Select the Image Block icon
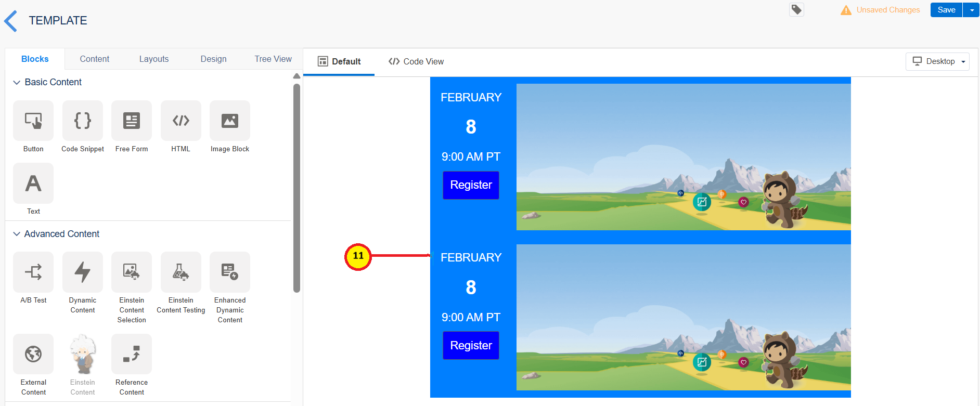 (230, 121)
